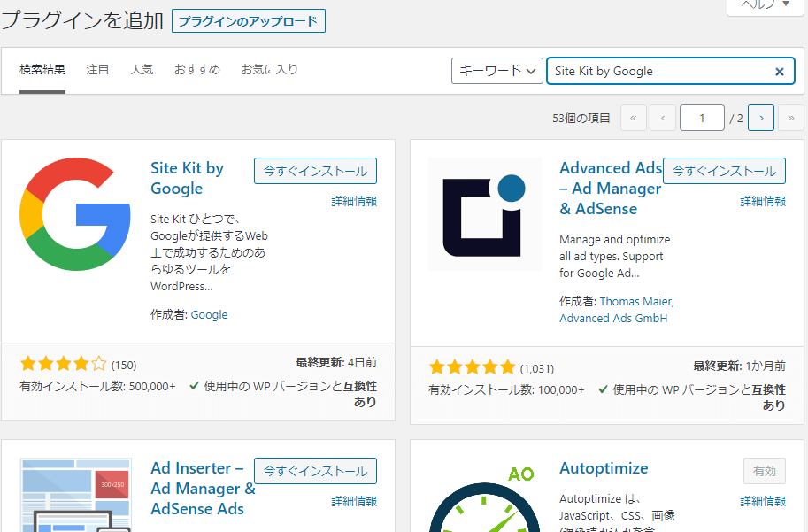Open 詳細情報 for Autoptimize
Screen dimensions: 808x532
(x=763, y=501)
